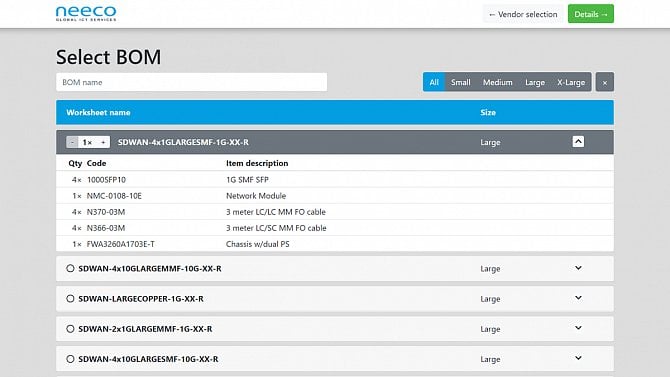Select SDWAN-4x10GLARGEMMF-10G-XX-R radio button
This screenshot has width=670, height=377.
tap(70, 268)
